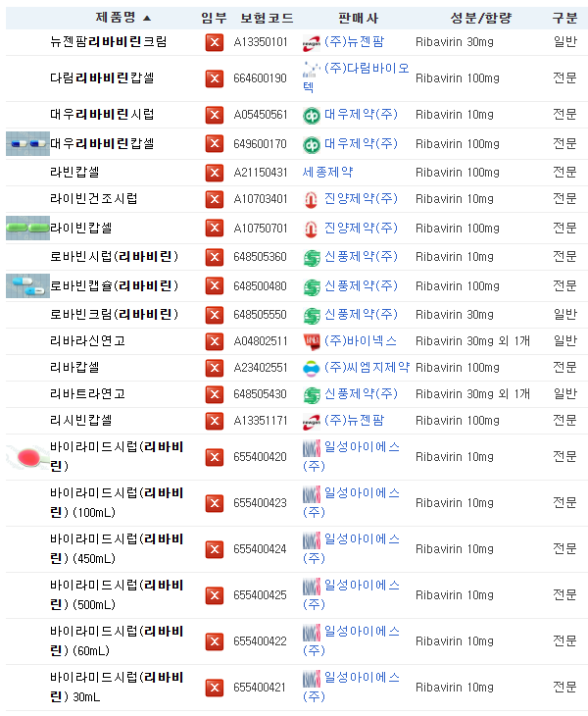588x716 pixels.
Task: Select insurance code 648500480
Action: [260, 286]
